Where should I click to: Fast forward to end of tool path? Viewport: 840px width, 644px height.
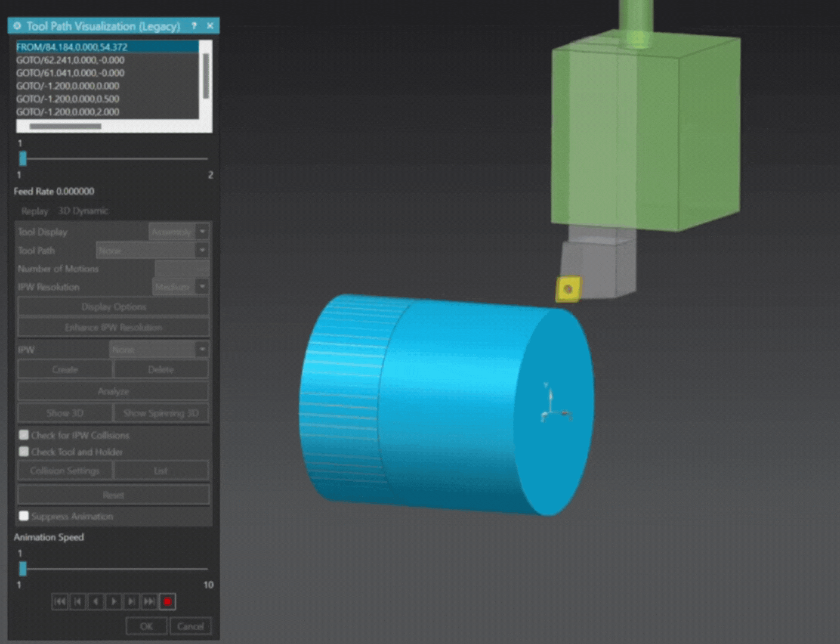pos(150,602)
